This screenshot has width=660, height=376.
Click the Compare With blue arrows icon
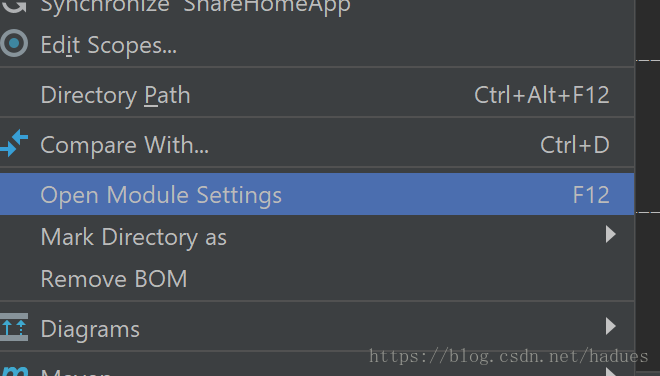(14, 143)
